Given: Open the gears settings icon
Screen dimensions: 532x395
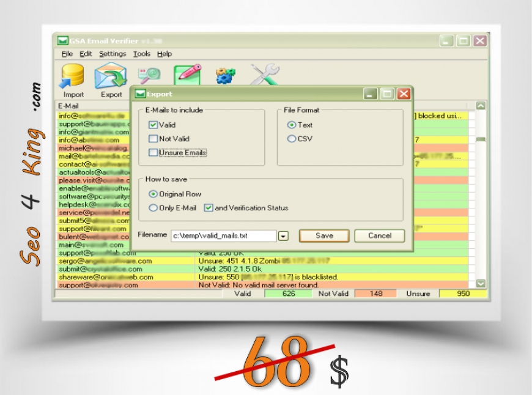Looking at the screenshot, I should point(226,75).
